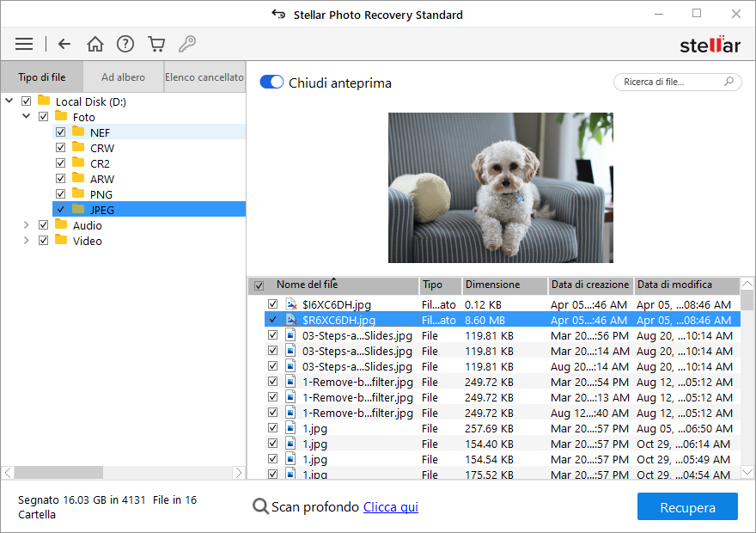Click the $R6XC6DH.jpg deleted file icon
Image resolution: width=756 pixels, height=533 pixels.
pyautogui.click(x=291, y=320)
